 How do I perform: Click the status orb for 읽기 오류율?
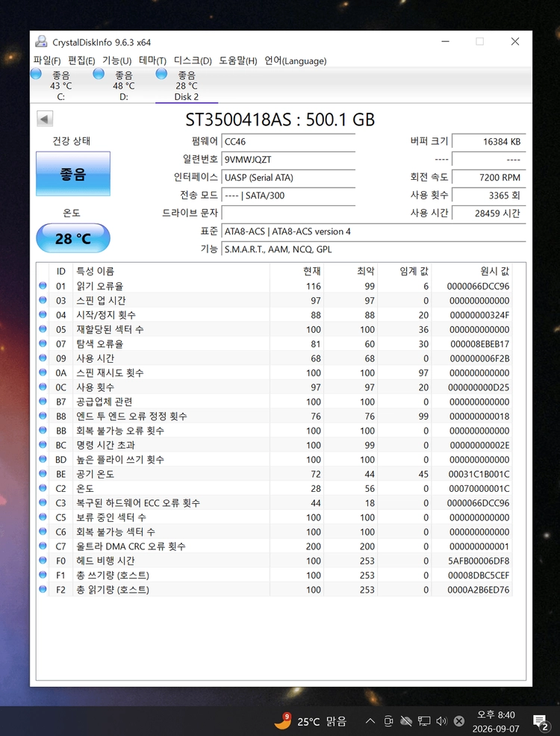[43, 286]
